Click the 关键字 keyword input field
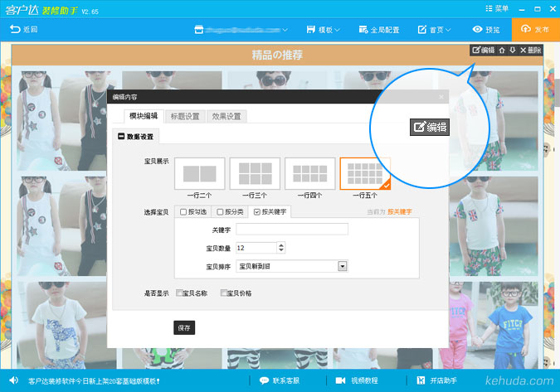 point(291,229)
